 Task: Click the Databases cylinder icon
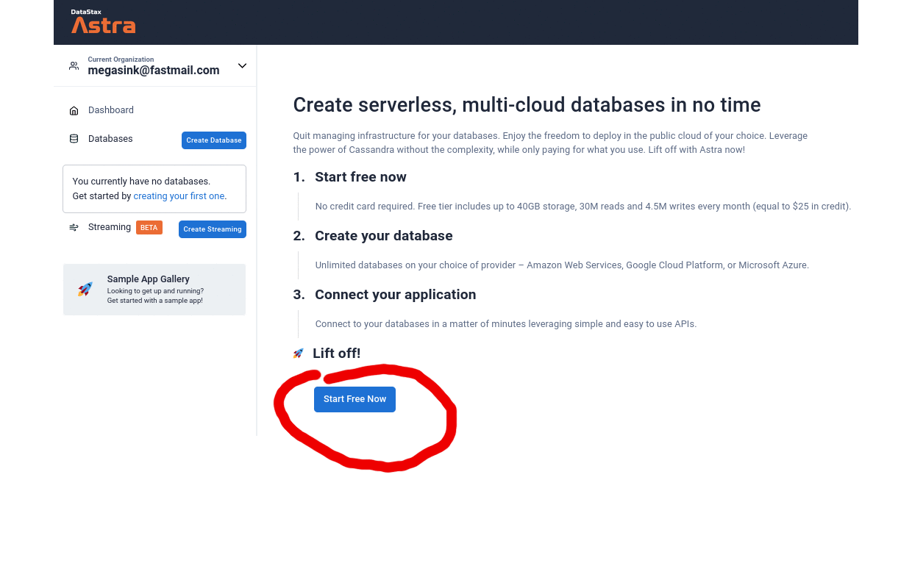74,139
